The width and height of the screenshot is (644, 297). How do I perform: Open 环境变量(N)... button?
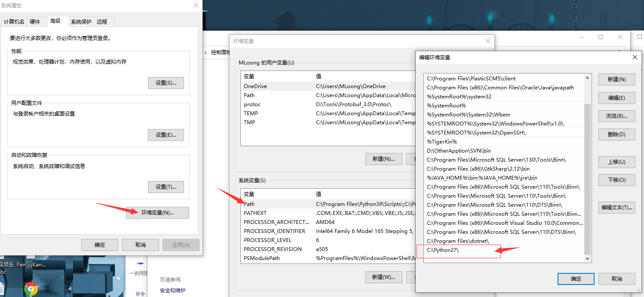pyautogui.click(x=157, y=213)
